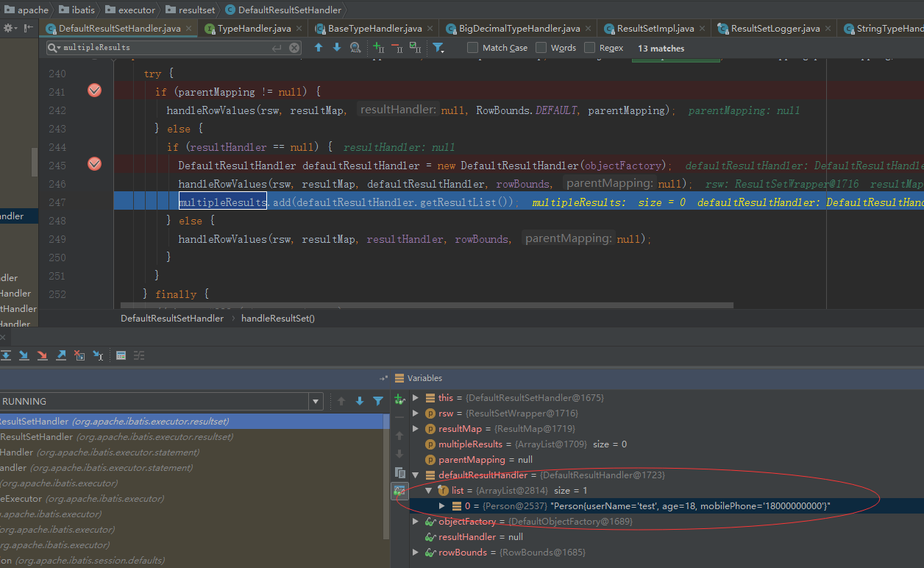The image size is (924, 568).
Task: Hide project panel with collapse icon
Action: pyautogui.click(x=28, y=28)
